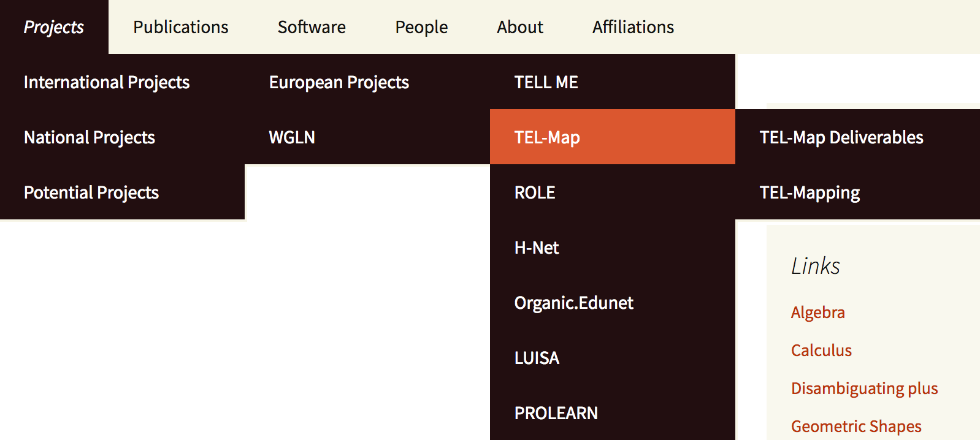
Task: Select H-Net from the project list
Action: (x=537, y=248)
